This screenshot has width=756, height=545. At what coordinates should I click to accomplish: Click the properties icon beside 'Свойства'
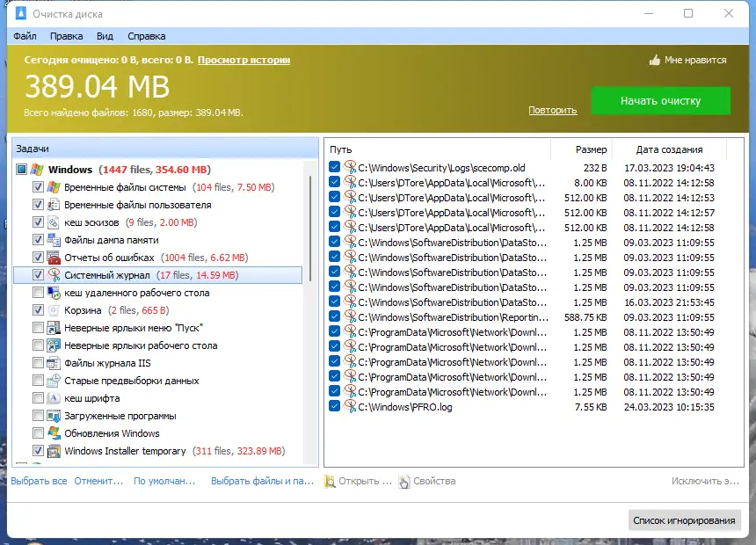(404, 482)
